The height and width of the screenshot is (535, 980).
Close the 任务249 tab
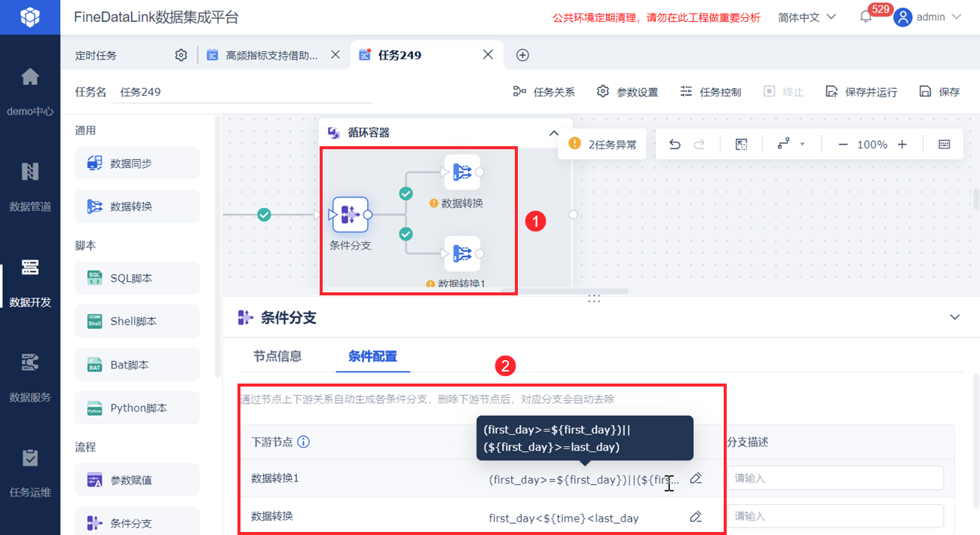coord(488,55)
